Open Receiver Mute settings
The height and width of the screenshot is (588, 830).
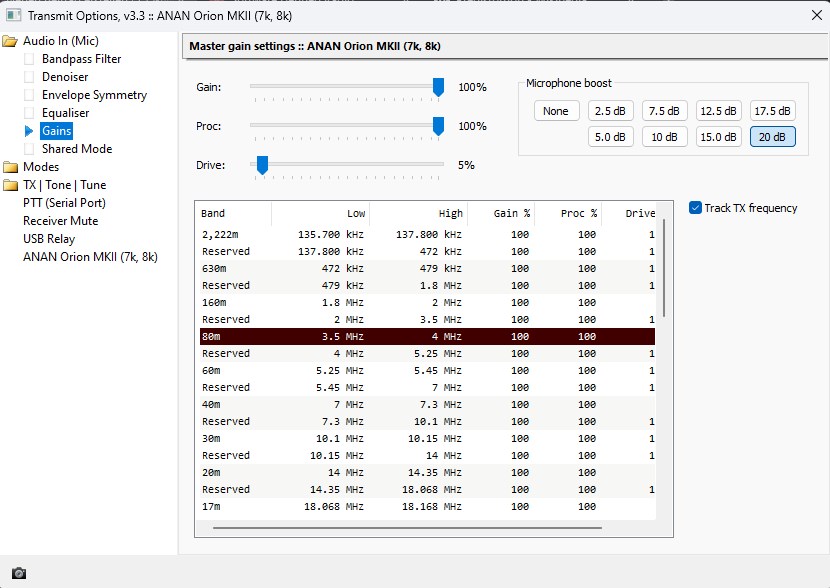tap(60, 221)
